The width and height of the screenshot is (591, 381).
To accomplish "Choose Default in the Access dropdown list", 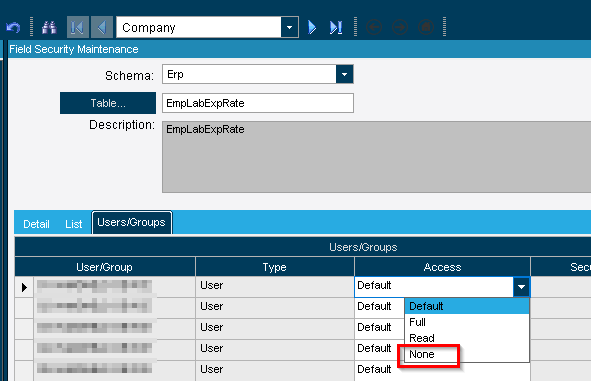I will point(467,306).
